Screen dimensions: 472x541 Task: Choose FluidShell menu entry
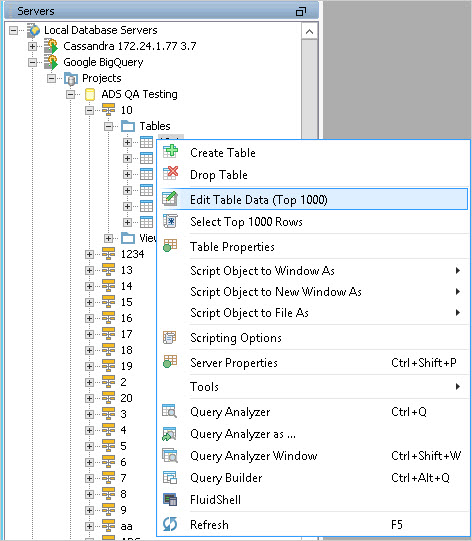pos(314,499)
